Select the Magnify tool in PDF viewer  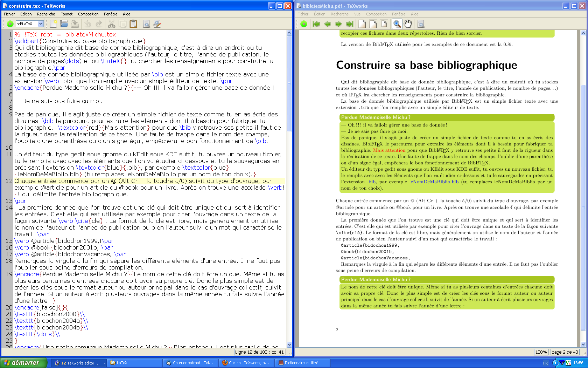tap(397, 24)
